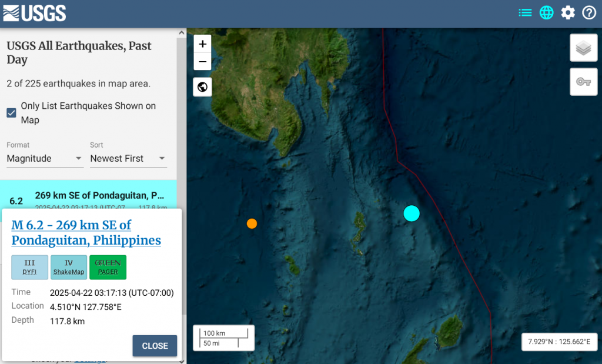Close the earthquake summary popup

(x=155, y=346)
